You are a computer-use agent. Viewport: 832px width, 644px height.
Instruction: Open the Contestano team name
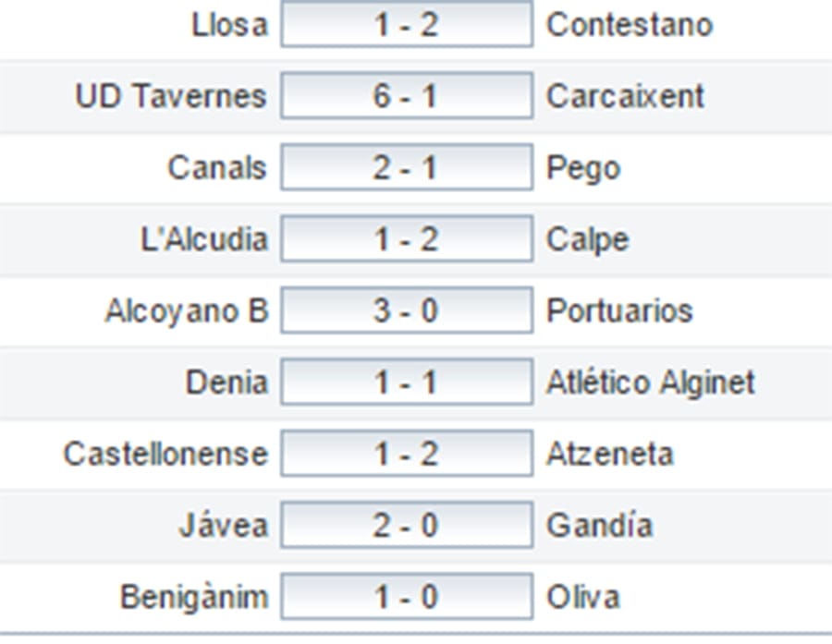pos(630,25)
